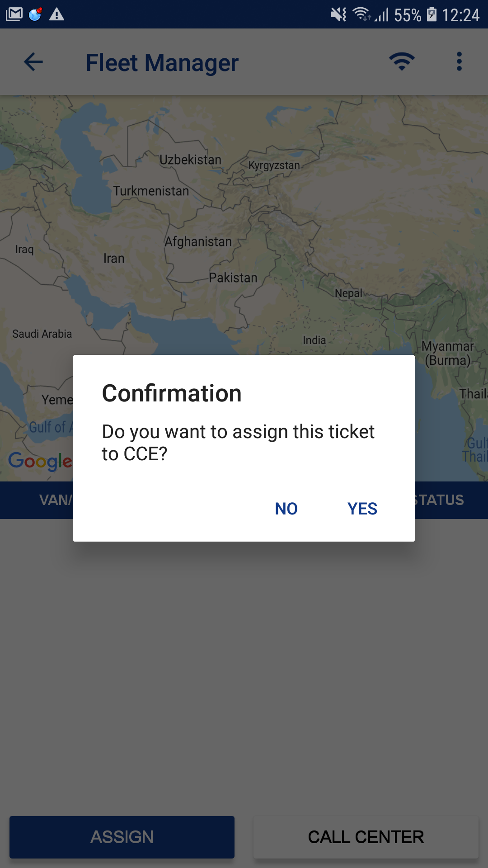
Task: Confirm assignment with YES
Action: [x=362, y=509]
